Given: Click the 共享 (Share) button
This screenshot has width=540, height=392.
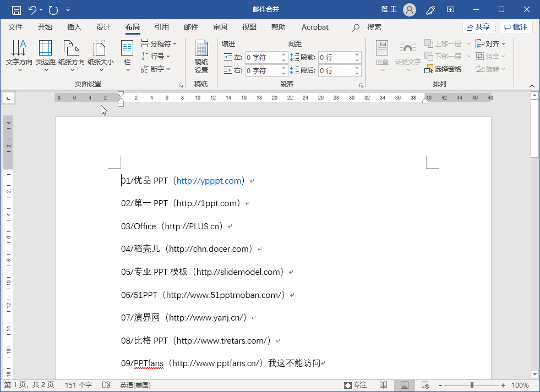Looking at the screenshot, I should coord(478,26).
